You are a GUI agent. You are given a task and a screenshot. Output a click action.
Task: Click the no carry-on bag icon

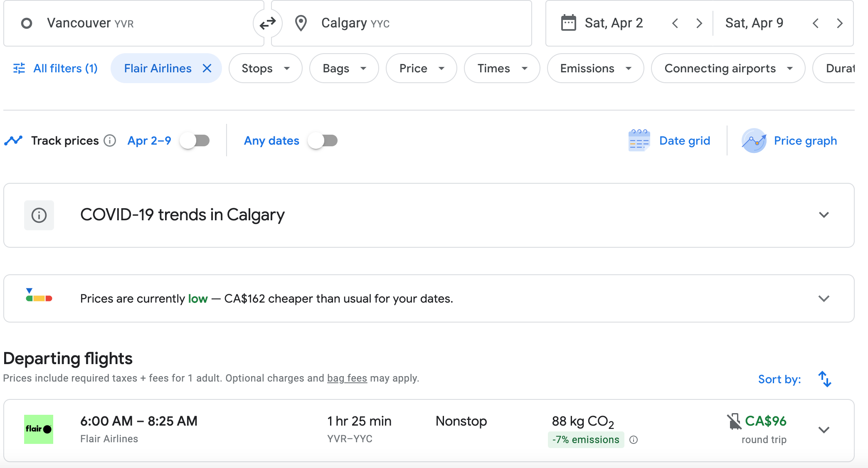(x=734, y=421)
